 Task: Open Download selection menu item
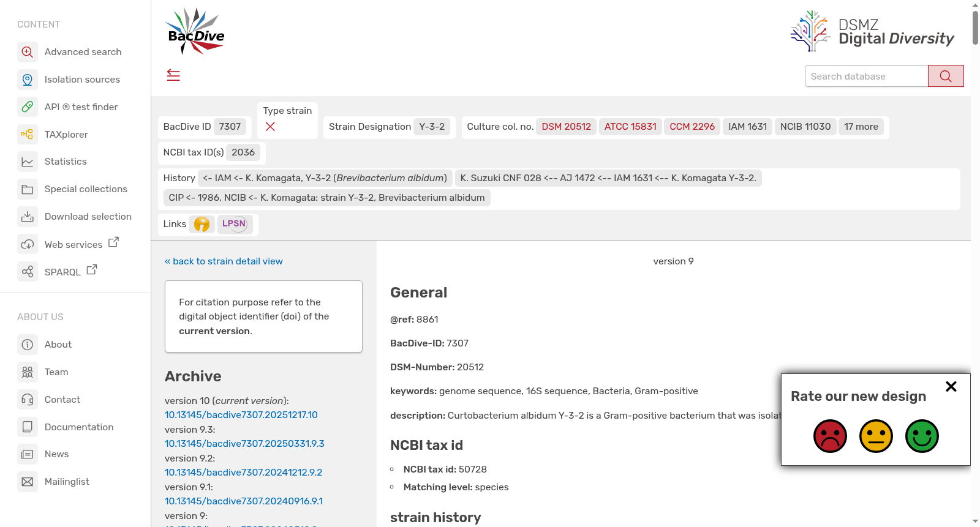(88, 217)
